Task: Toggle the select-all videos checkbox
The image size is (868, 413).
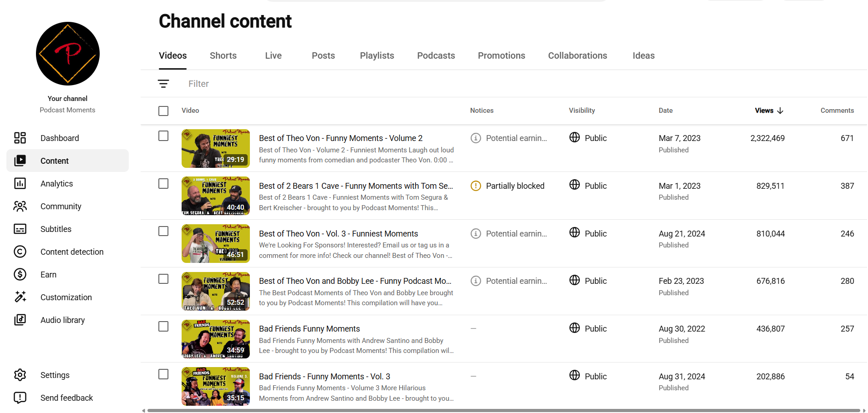Action: (x=163, y=111)
